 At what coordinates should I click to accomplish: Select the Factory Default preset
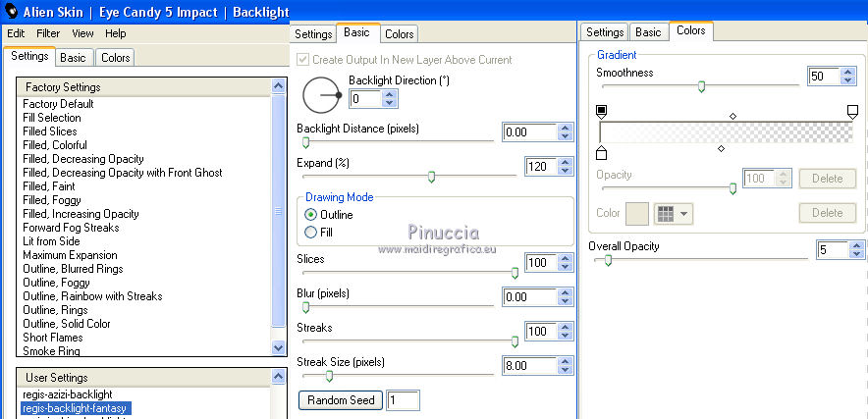[58, 104]
